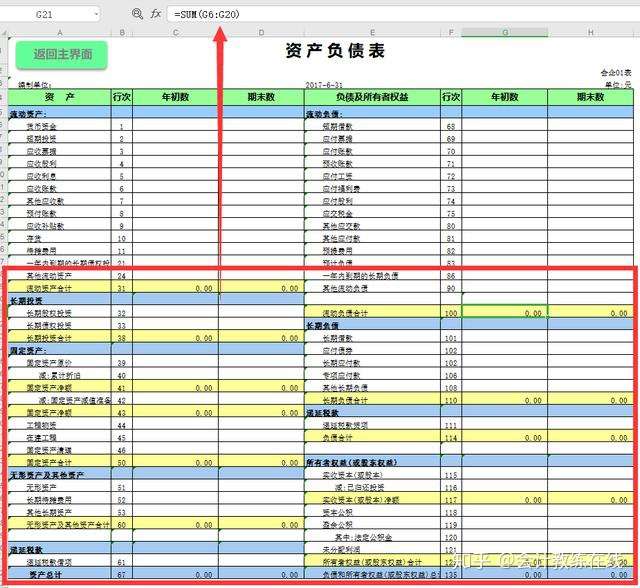Click the 减:累计折旧 cell (line 40)
Screen dimensions: 640x588
click(x=60, y=375)
